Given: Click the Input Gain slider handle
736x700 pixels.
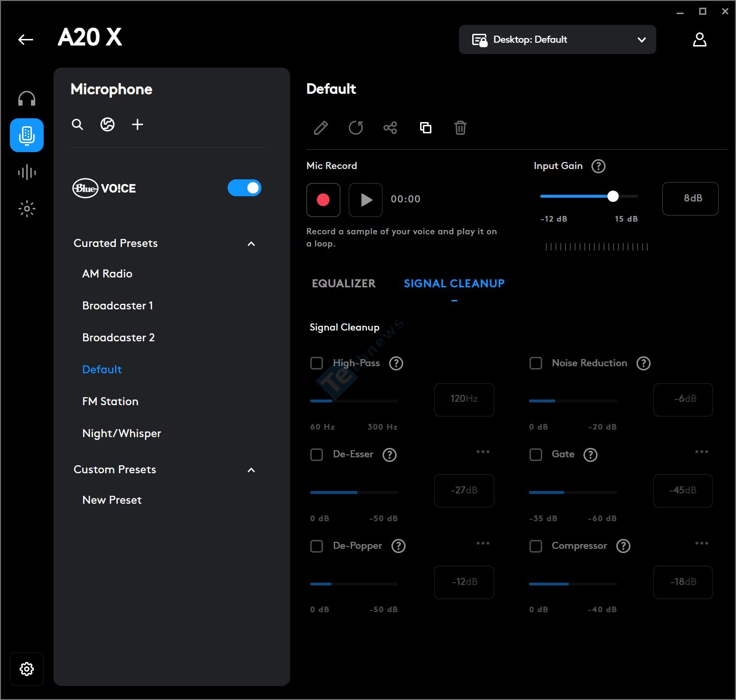Looking at the screenshot, I should tap(613, 197).
